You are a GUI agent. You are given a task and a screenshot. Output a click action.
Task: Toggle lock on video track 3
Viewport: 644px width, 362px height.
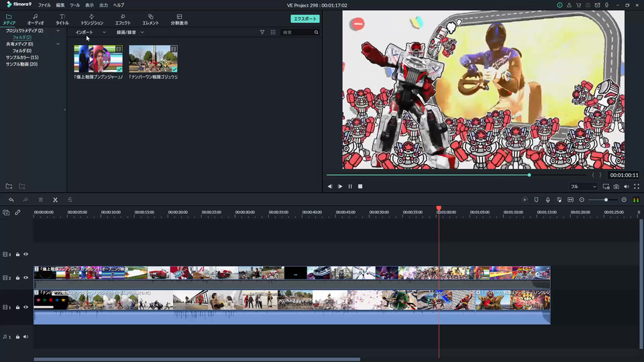point(17,255)
